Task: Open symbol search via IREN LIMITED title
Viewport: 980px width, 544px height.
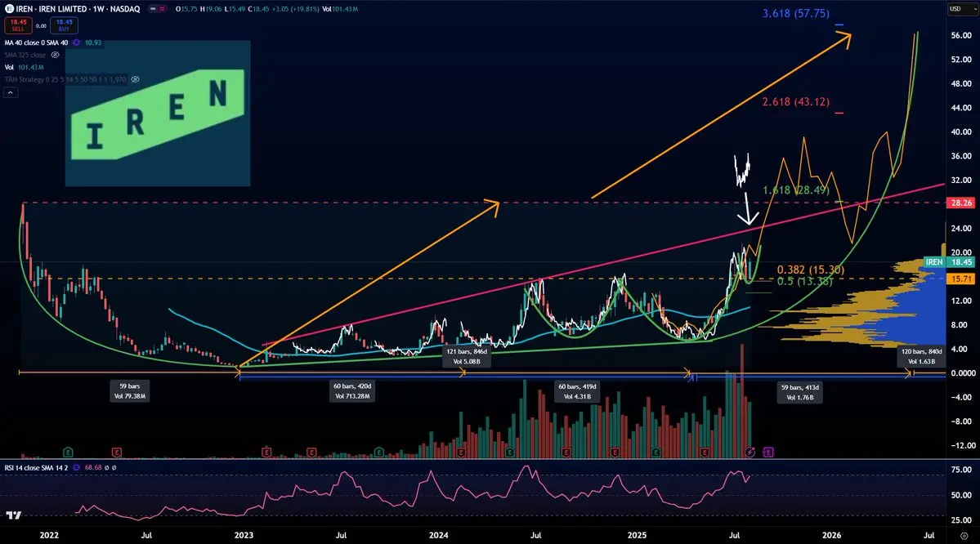Action: (x=62, y=9)
